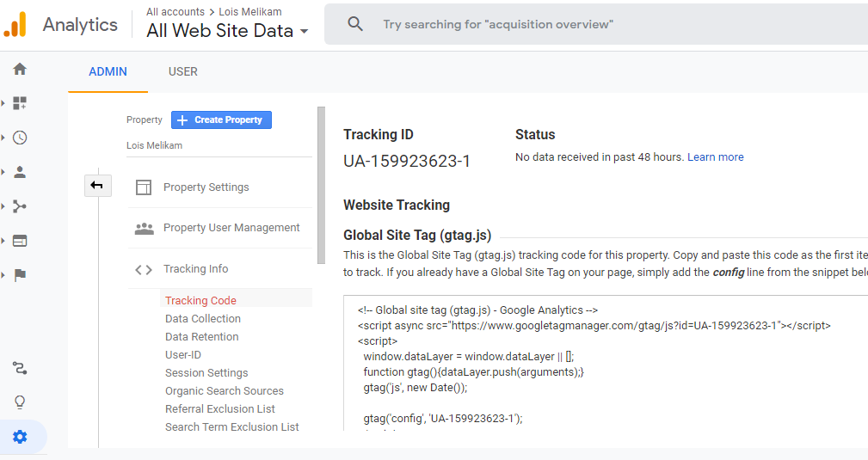Open the Acquisition arrows icon

tap(20, 206)
